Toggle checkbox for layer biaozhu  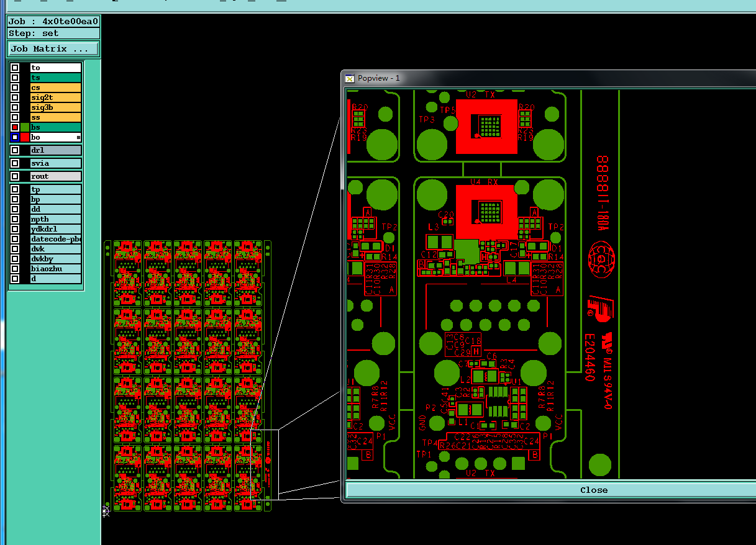(x=15, y=269)
